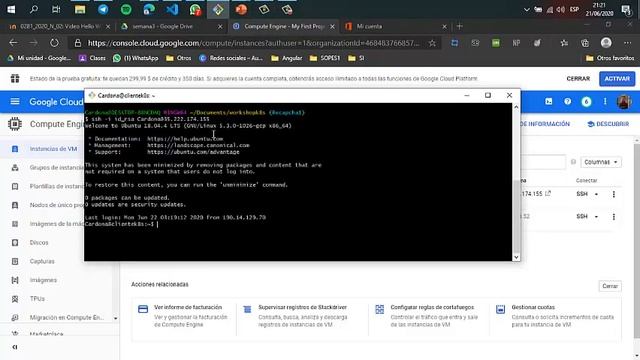
Task: Expand terminal title dropdown arrow
Action: [x=153, y=96]
